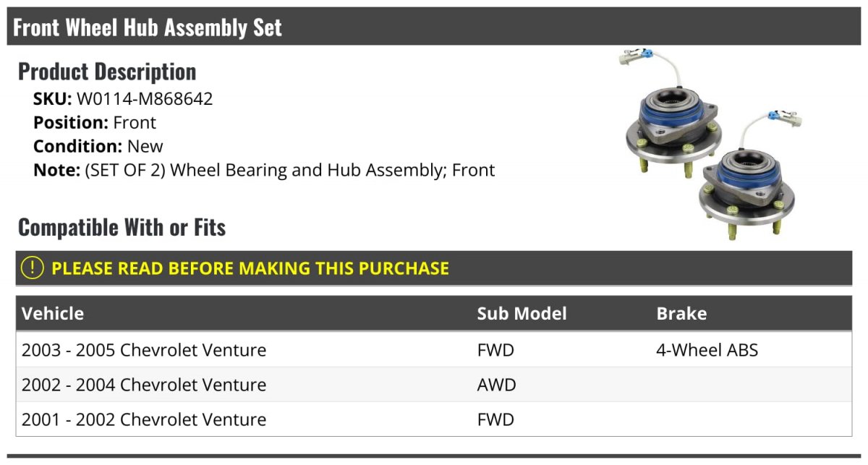Select the Brake column header
The width and height of the screenshot is (868, 465).
point(681,314)
